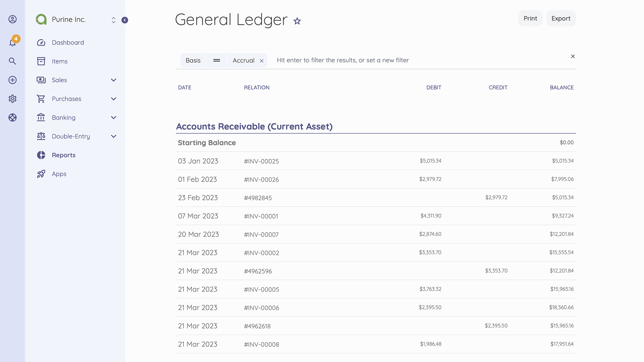Click the plus icon to create new record
Screen dimensions: 644x362
[12, 80]
